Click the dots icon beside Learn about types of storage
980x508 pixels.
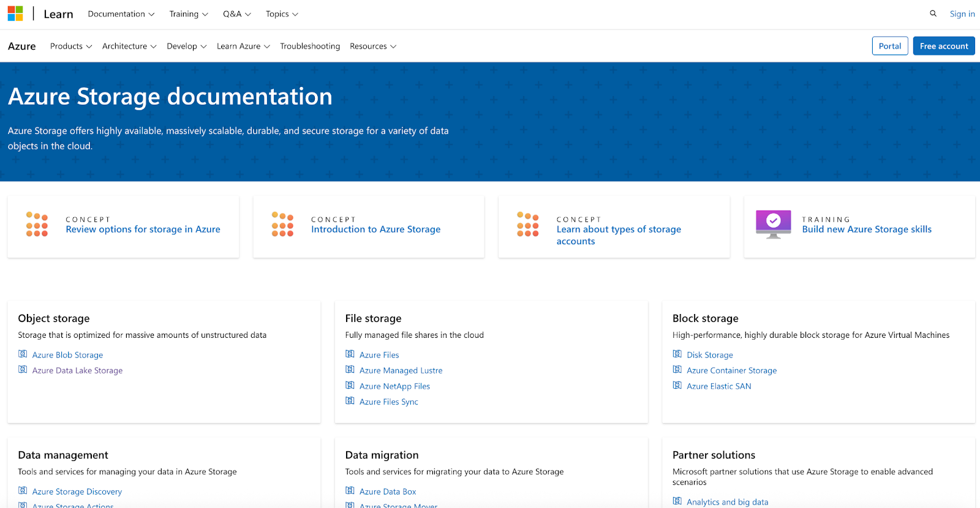coord(528,225)
